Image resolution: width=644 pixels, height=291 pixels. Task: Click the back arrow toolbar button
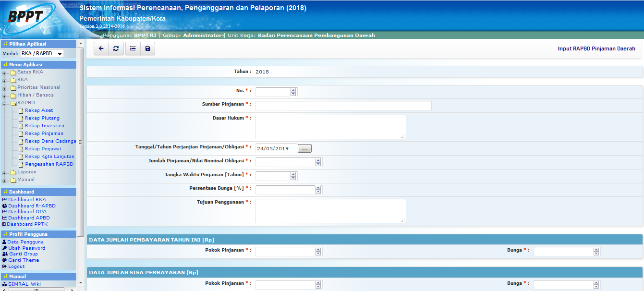point(101,48)
